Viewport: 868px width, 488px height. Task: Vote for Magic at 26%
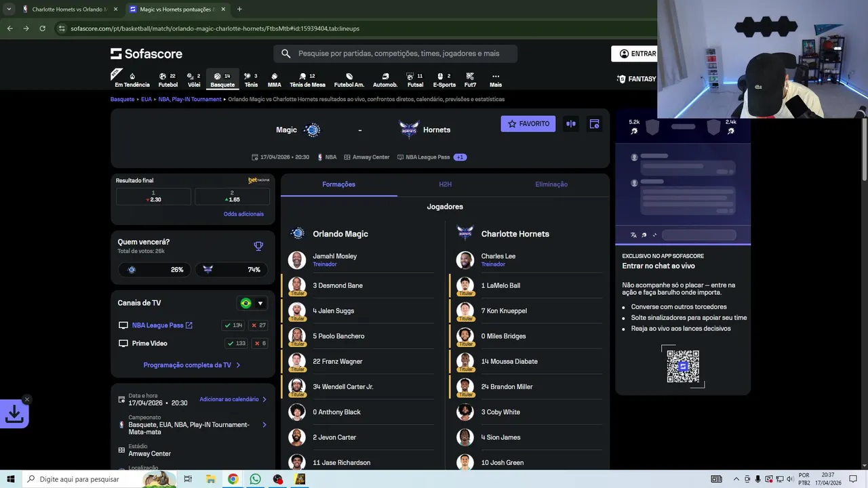click(x=155, y=270)
